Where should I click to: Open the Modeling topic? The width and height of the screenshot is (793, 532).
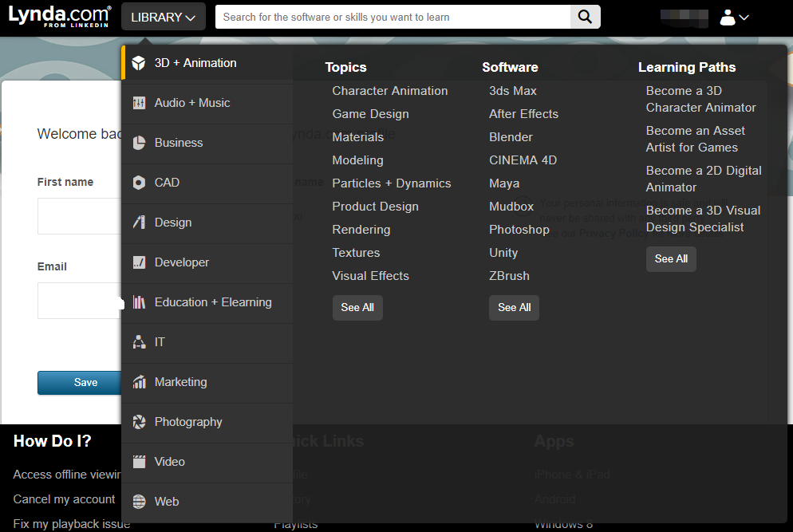(357, 160)
